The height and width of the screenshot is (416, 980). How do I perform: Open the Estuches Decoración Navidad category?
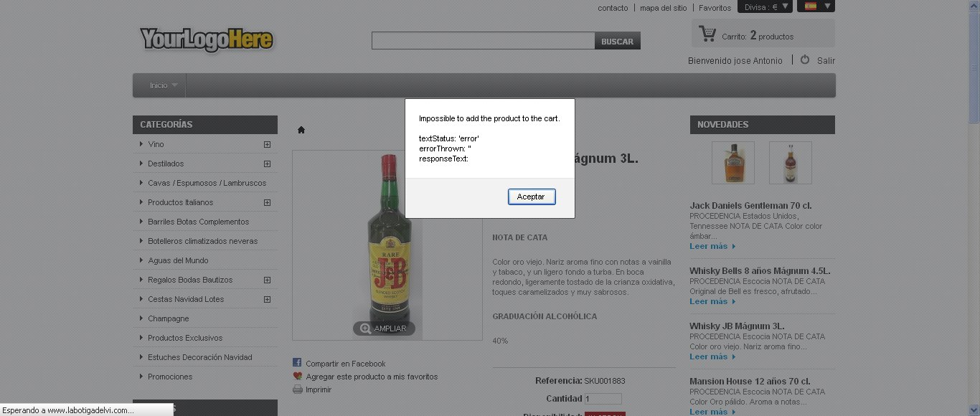pos(200,357)
